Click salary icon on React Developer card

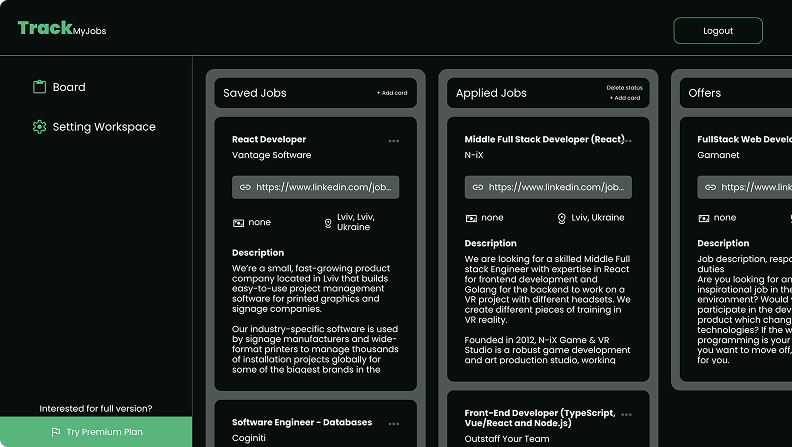(238, 222)
